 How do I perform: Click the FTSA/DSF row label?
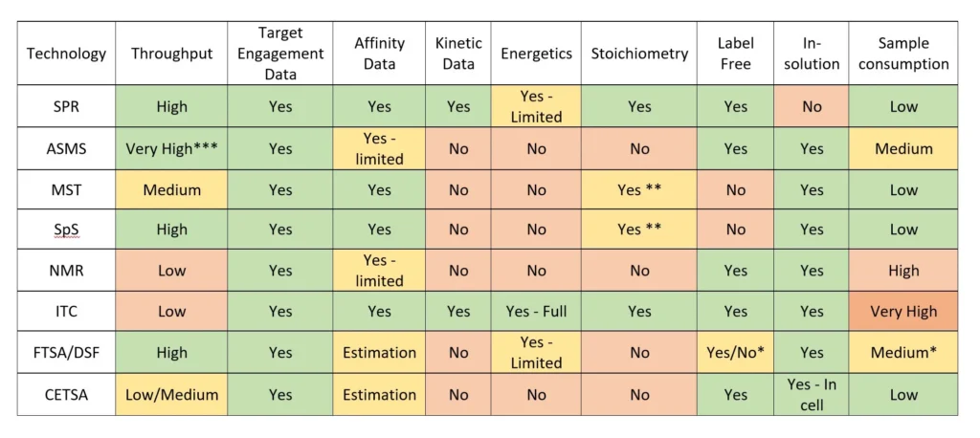[66, 353]
